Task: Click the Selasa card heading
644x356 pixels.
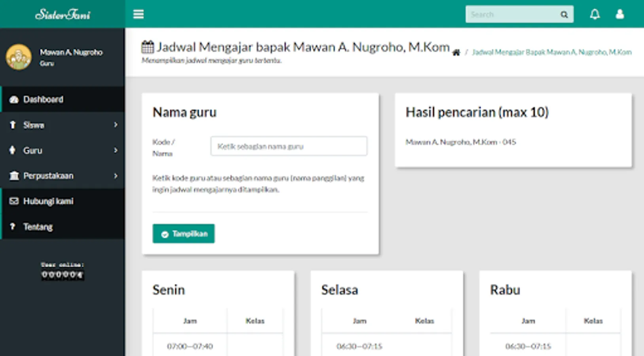Action: pyautogui.click(x=339, y=290)
